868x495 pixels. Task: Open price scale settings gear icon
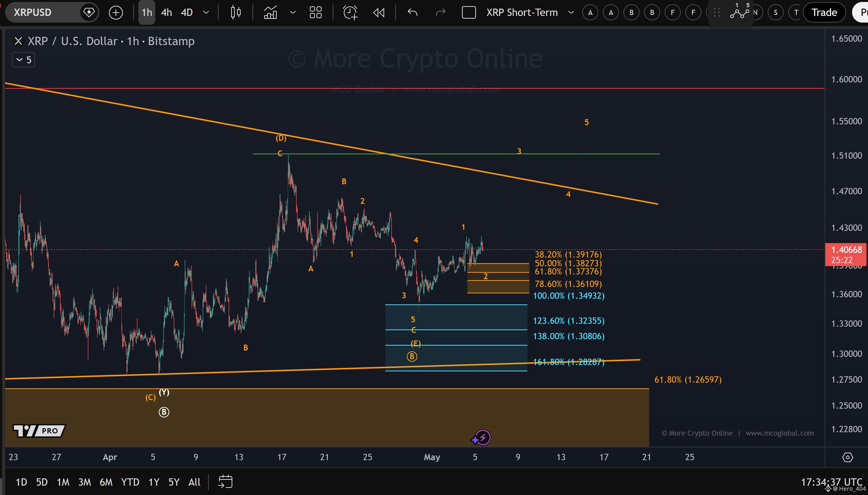[x=847, y=457]
